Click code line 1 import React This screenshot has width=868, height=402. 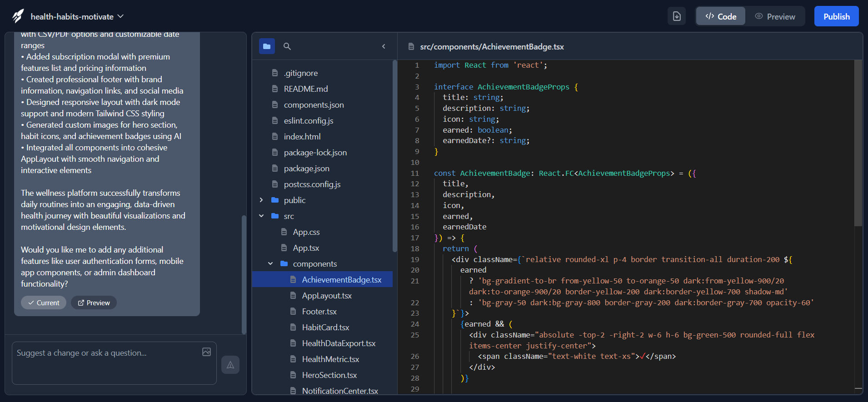(x=490, y=65)
